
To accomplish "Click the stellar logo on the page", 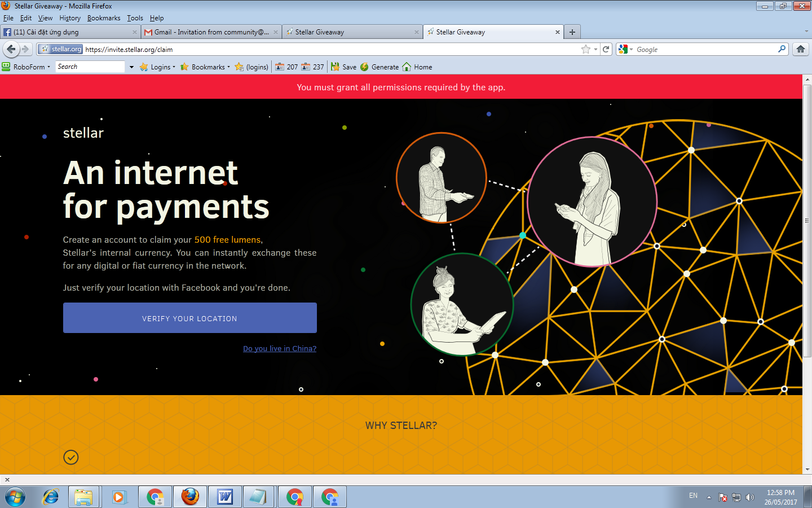I will tap(83, 133).
